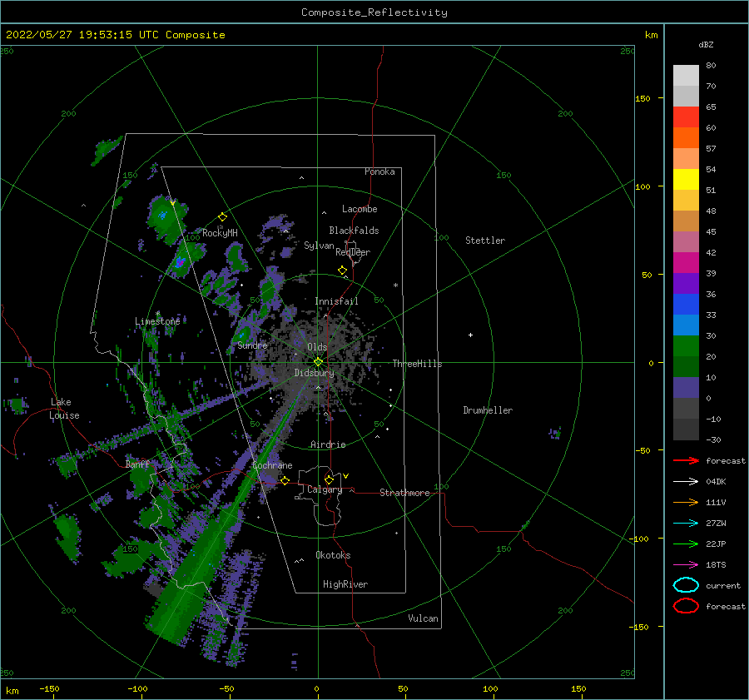Choose the green 22JP arrow icon

[x=686, y=544]
